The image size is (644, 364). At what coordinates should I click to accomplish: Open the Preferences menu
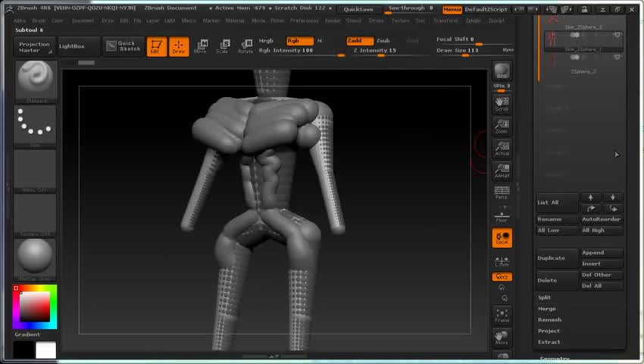305,20
